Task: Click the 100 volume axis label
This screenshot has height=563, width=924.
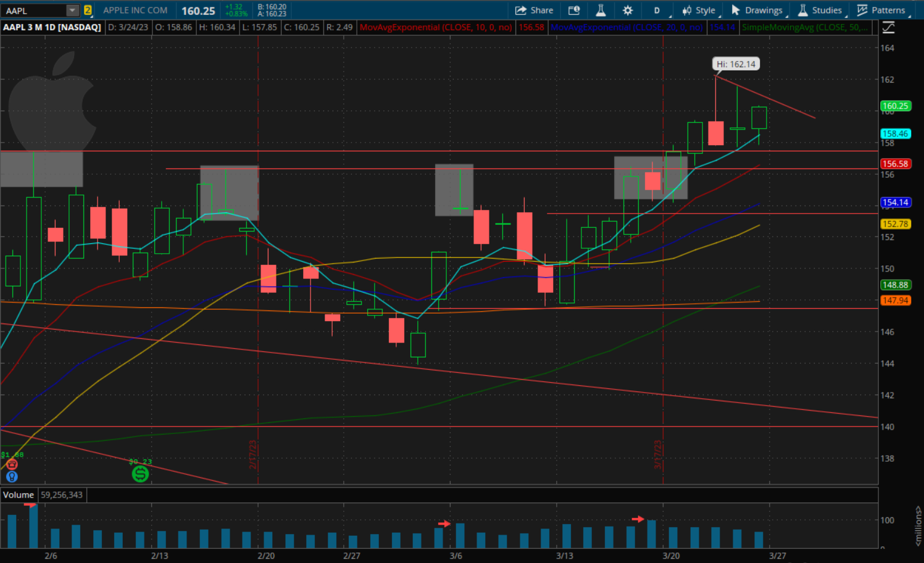Action: 887,520
